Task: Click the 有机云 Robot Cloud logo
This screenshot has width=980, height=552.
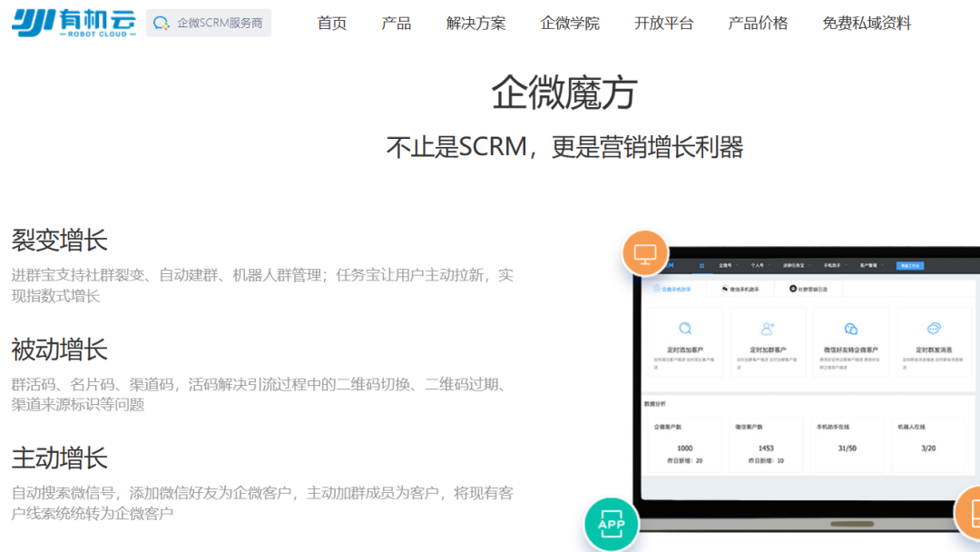Action: coord(73,23)
